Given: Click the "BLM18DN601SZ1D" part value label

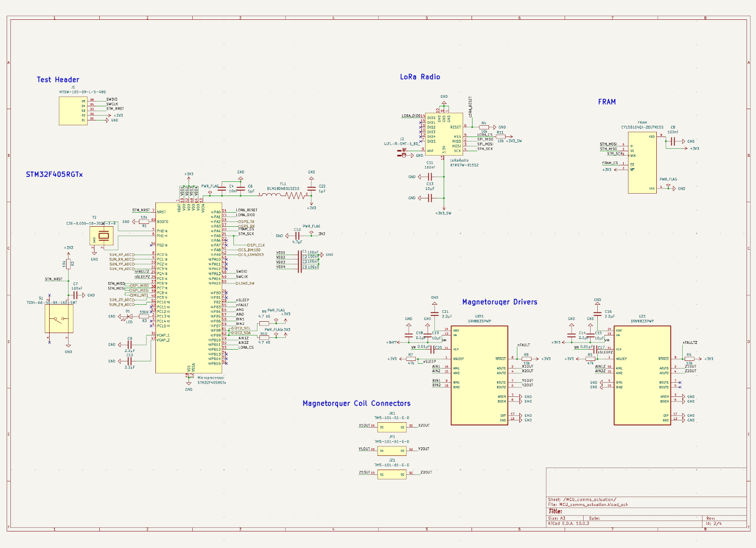Looking at the screenshot, I should click(x=283, y=188).
